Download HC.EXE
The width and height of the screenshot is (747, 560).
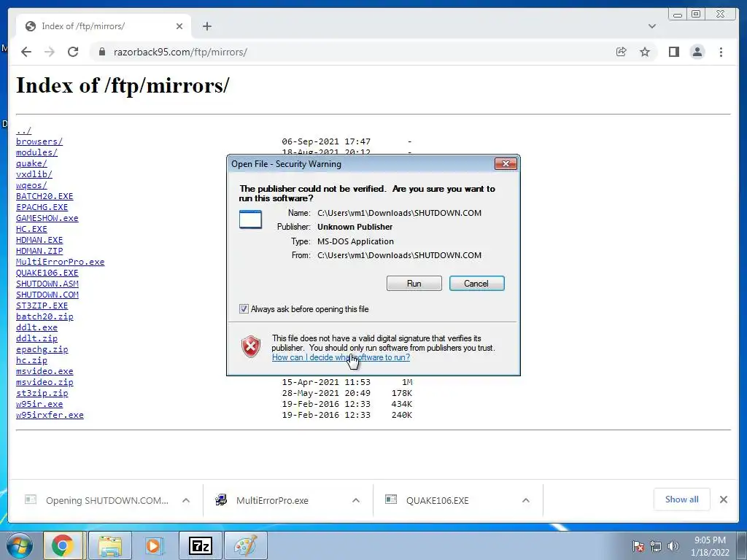click(x=31, y=229)
